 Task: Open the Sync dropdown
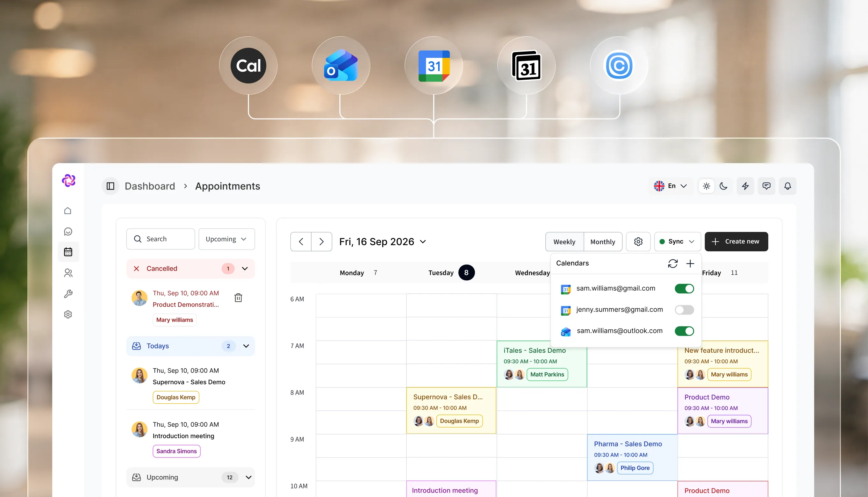click(x=677, y=242)
